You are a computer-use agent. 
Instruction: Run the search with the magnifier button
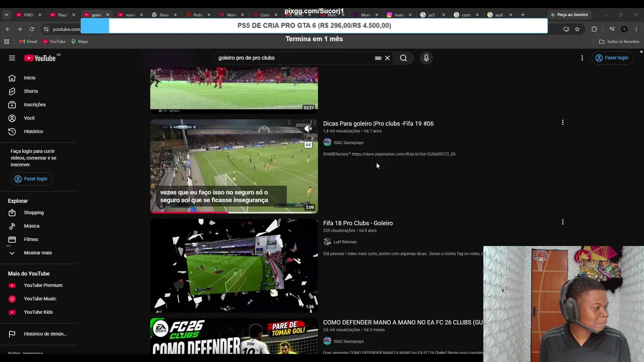click(404, 58)
